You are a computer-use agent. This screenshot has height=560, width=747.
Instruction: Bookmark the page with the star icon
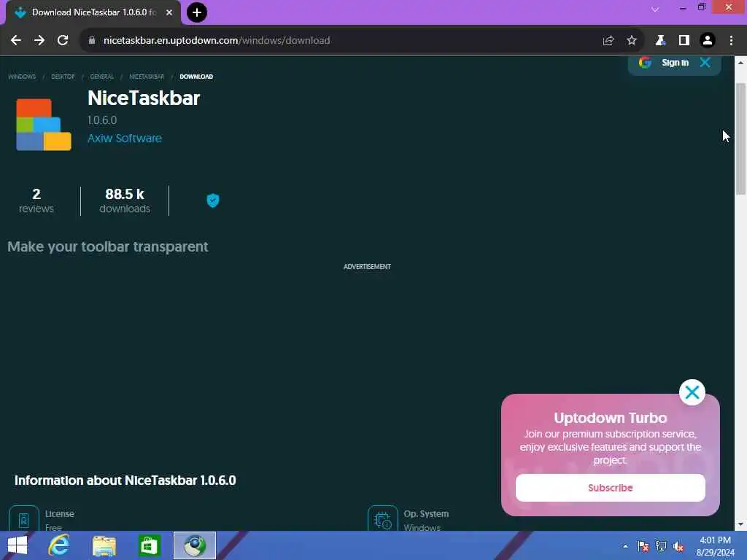click(632, 41)
